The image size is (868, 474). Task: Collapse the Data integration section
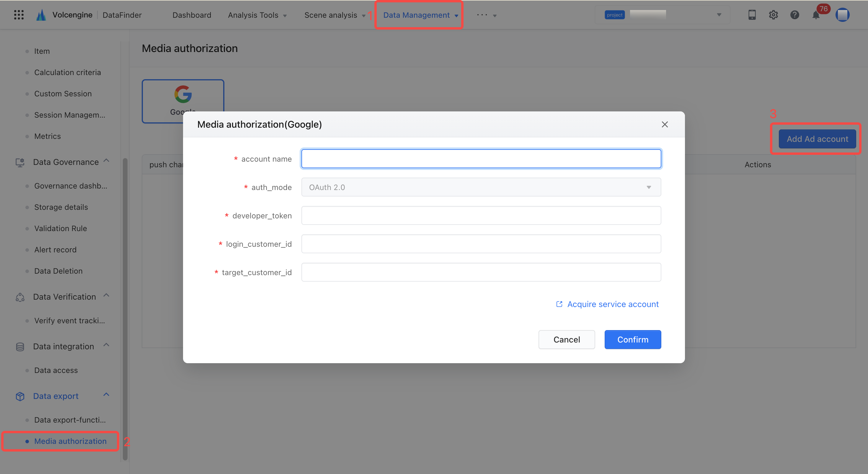coord(107,345)
